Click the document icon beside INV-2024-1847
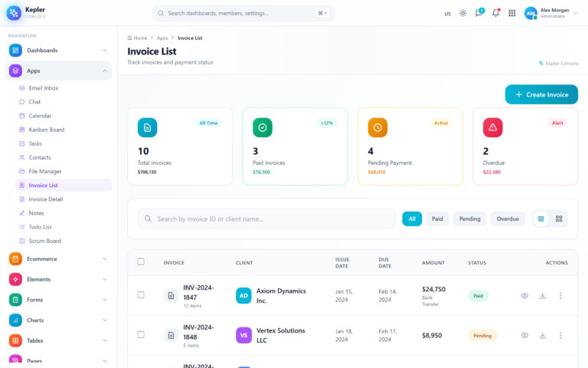The height and width of the screenshot is (368, 588). point(171,296)
